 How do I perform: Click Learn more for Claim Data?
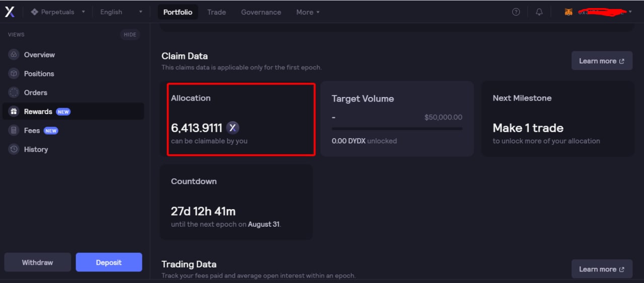coord(602,61)
